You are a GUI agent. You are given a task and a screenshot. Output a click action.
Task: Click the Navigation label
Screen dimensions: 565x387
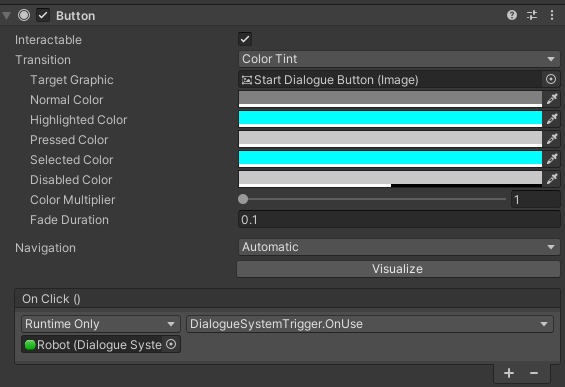tap(45, 248)
